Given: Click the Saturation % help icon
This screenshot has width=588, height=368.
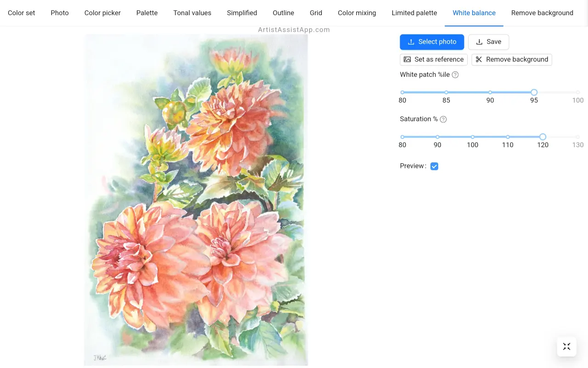Looking at the screenshot, I should pyautogui.click(x=443, y=120).
